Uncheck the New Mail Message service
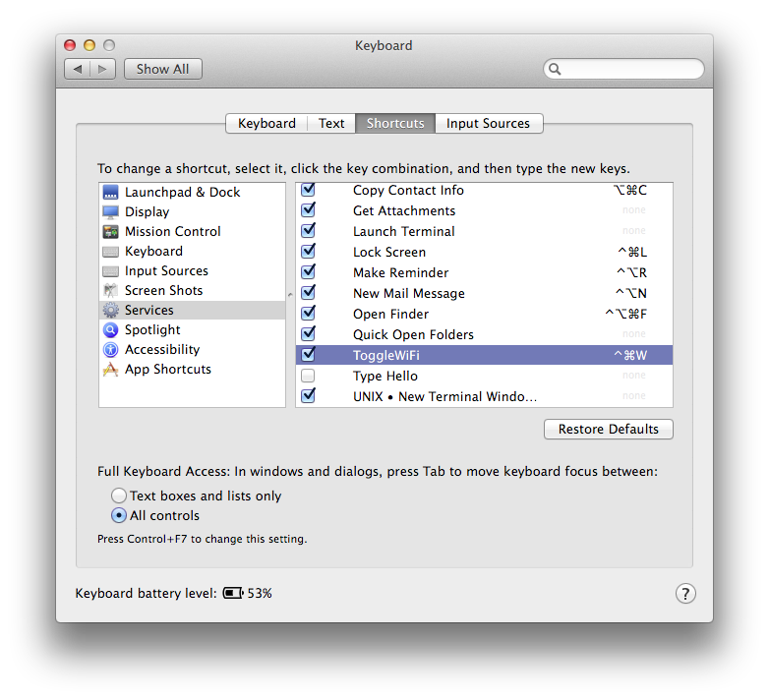This screenshot has height=700, width=769. (309, 292)
